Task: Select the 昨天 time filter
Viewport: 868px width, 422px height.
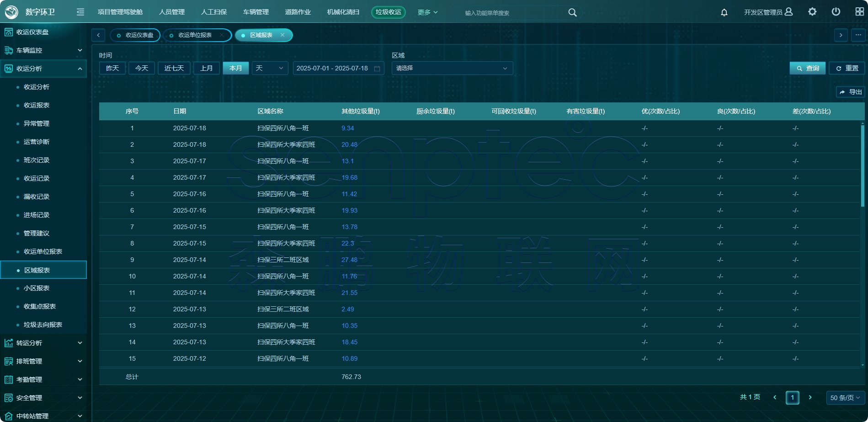Action: [112, 68]
